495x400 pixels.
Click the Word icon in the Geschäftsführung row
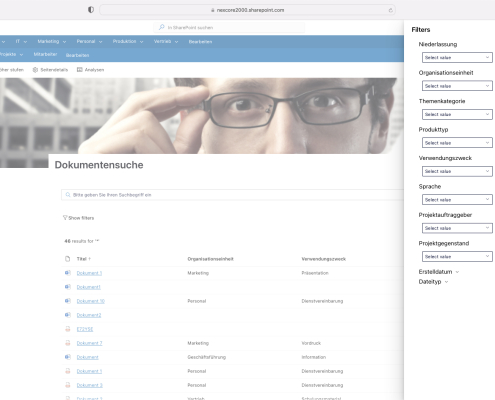point(68,357)
